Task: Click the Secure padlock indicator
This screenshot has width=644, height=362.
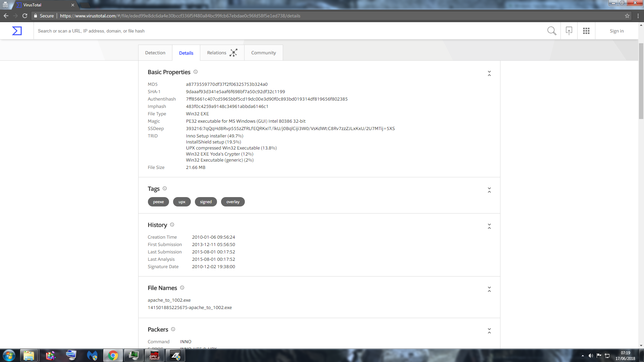Action: 44,16
